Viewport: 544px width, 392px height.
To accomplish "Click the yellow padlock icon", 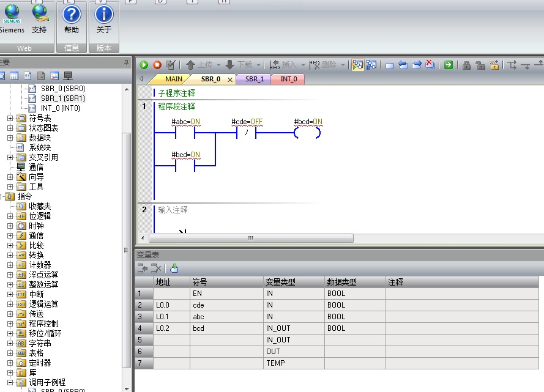I will pyautogui.click(x=494, y=65).
